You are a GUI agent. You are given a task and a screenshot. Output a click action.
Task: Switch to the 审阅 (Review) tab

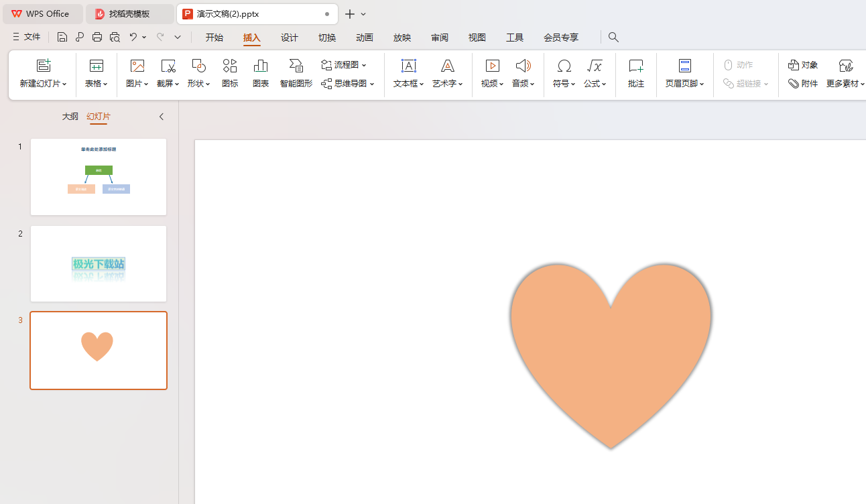pyautogui.click(x=440, y=38)
